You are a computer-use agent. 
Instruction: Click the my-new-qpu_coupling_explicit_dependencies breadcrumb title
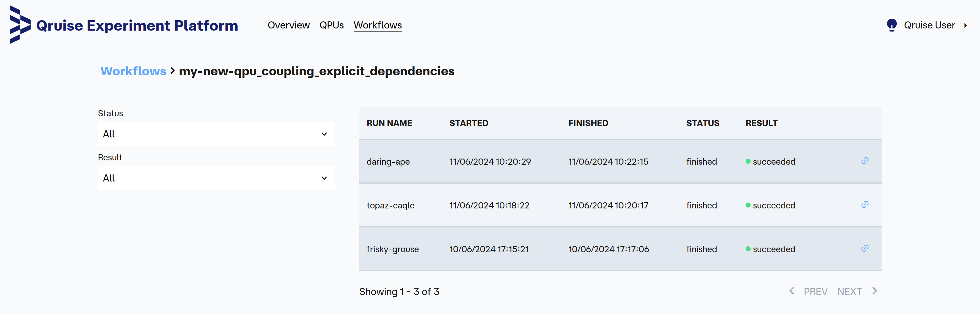click(317, 71)
